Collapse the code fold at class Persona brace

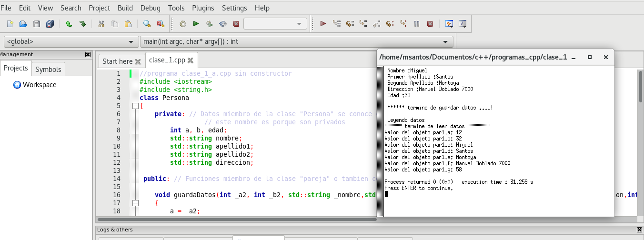click(135, 106)
